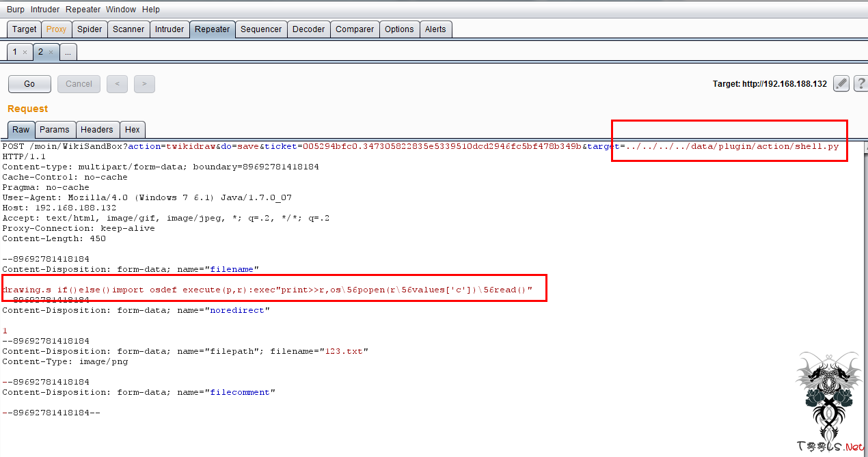868x457 pixels.
Task: Select the Repeater tool tab
Action: point(213,29)
